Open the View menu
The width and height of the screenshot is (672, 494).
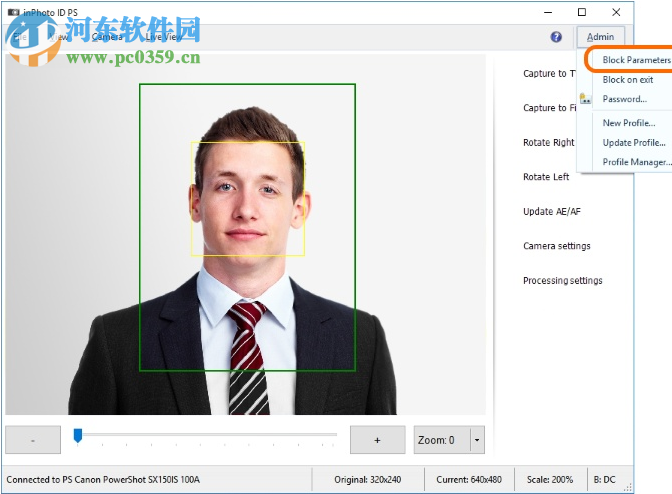59,37
